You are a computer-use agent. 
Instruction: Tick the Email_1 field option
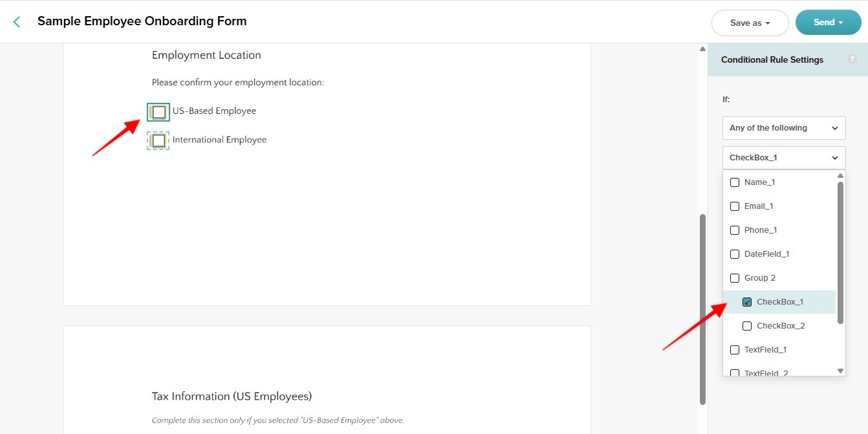click(x=735, y=206)
